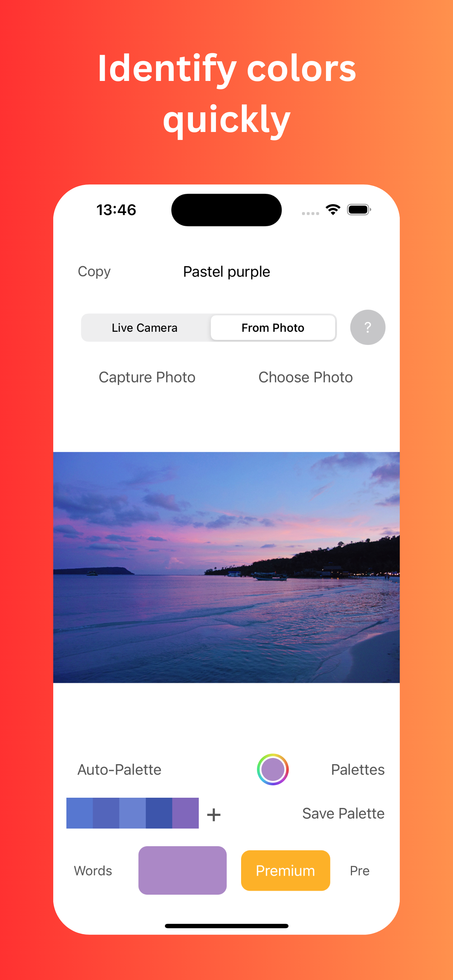Tap the Wi-Fi status icon

333,210
